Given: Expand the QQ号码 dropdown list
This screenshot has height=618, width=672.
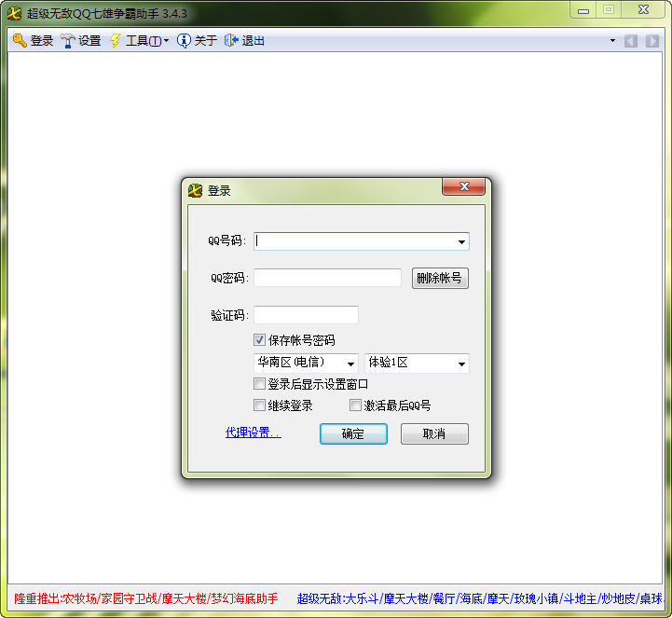Looking at the screenshot, I should click(461, 241).
